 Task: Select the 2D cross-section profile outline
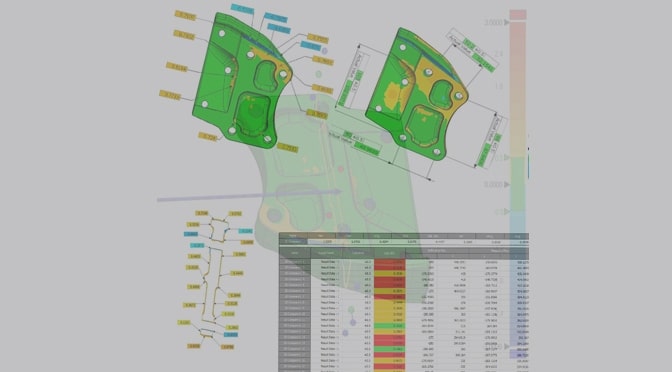tap(215, 277)
